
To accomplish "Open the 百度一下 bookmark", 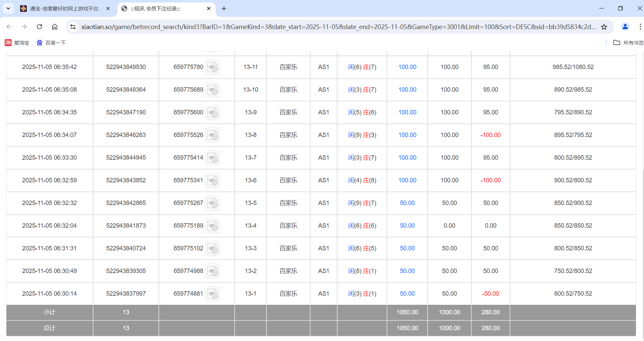I will point(51,43).
